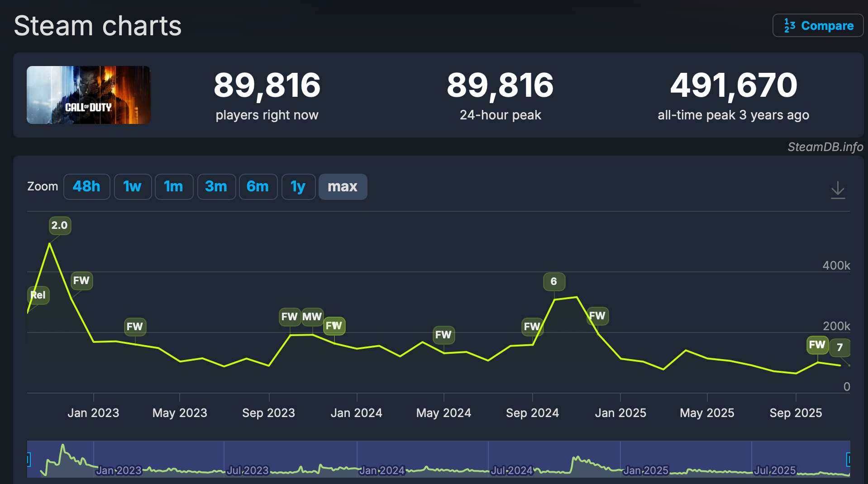Open the SteamDB.info credit link
The image size is (868, 484).
(825, 147)
